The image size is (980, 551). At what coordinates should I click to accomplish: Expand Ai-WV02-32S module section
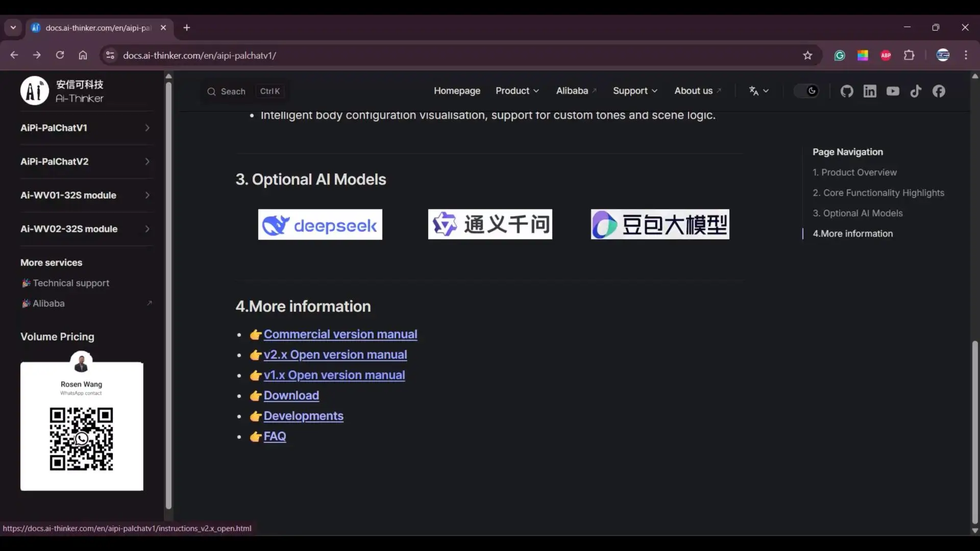[x=86, y=229]
